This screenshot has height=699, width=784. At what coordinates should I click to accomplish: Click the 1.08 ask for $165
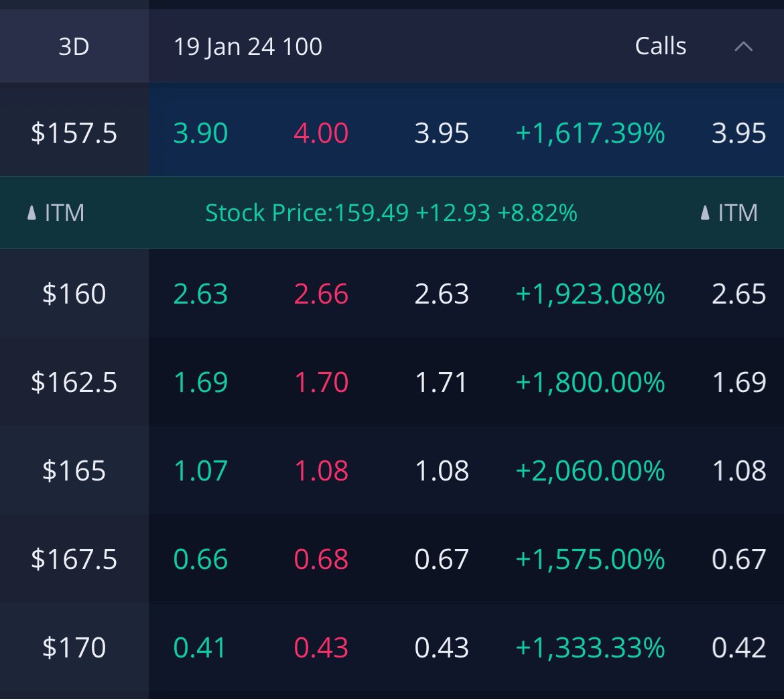click(x=321, y=470)
